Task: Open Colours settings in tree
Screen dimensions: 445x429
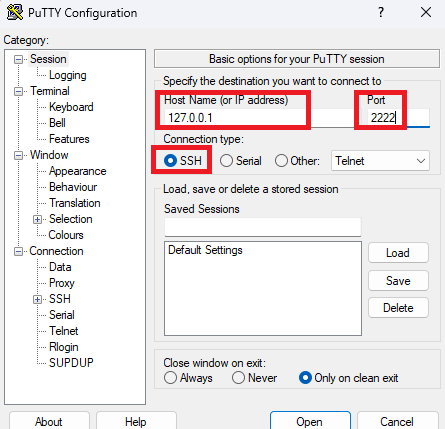Action: click(x=66, y=235)
